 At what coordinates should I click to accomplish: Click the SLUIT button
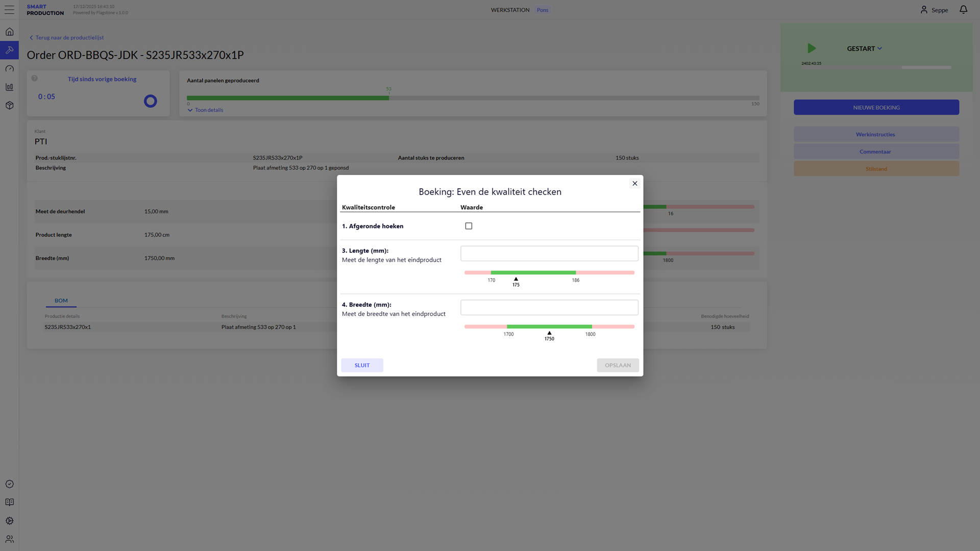[x=362, y=365]
